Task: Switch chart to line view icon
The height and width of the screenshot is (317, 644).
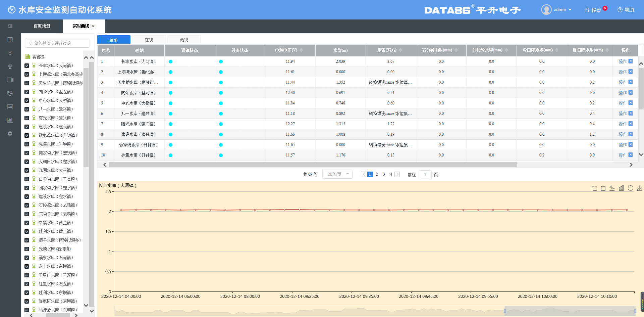Action: [x=612, y=188]
